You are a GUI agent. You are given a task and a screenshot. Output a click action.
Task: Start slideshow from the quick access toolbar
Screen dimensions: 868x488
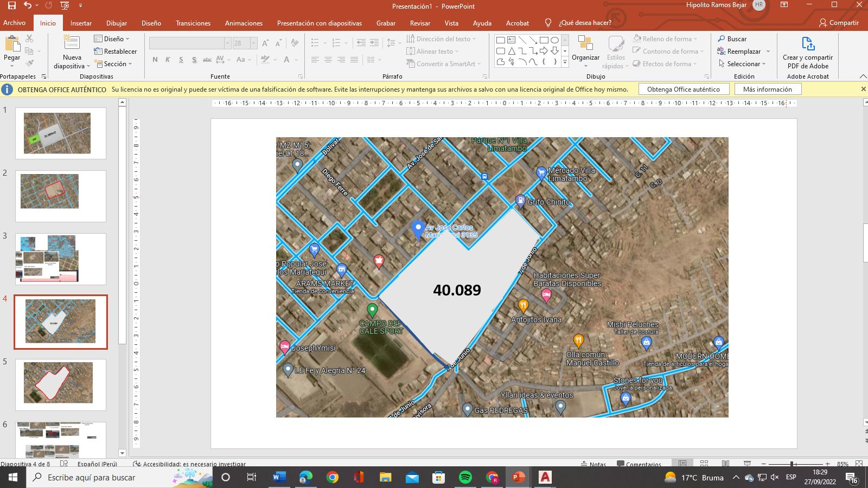(x=65, y=6)
